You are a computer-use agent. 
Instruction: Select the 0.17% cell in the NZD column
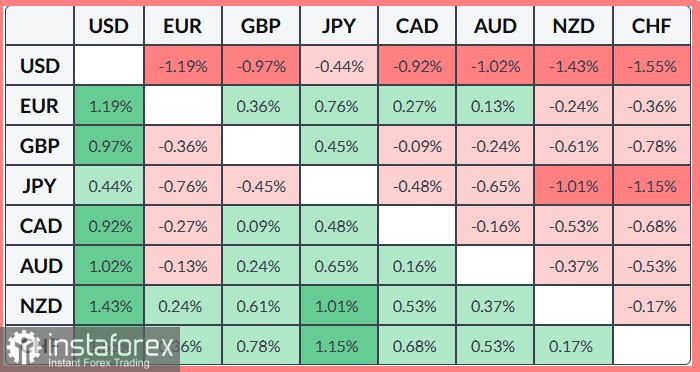click(x=574, y=346)
